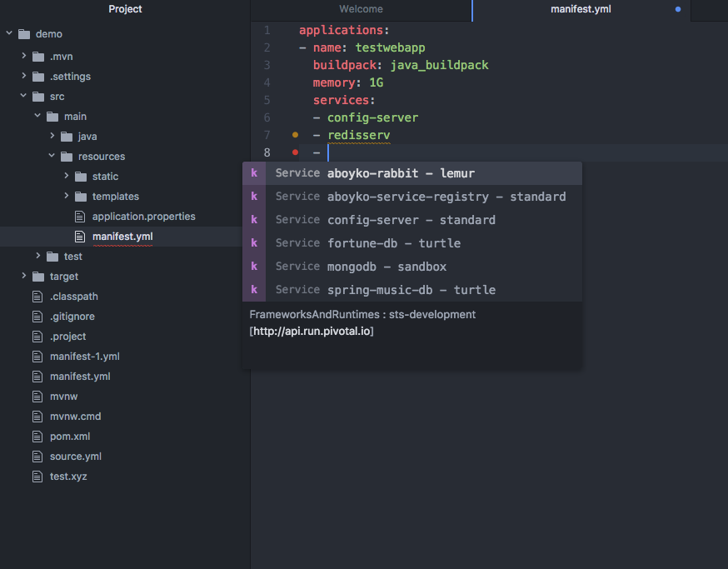Open pom.xml in the project tree
The width and height of the screenshot is (728, 569).
click(70, 437)
